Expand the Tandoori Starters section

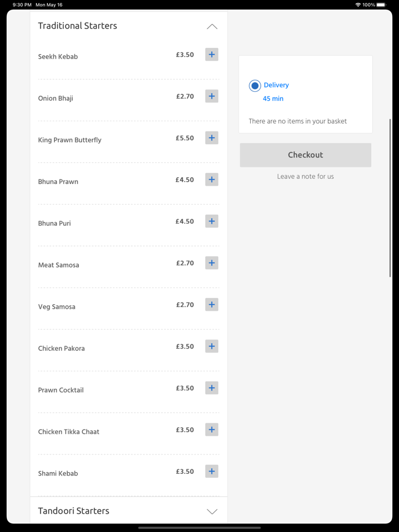coord(212,511)
